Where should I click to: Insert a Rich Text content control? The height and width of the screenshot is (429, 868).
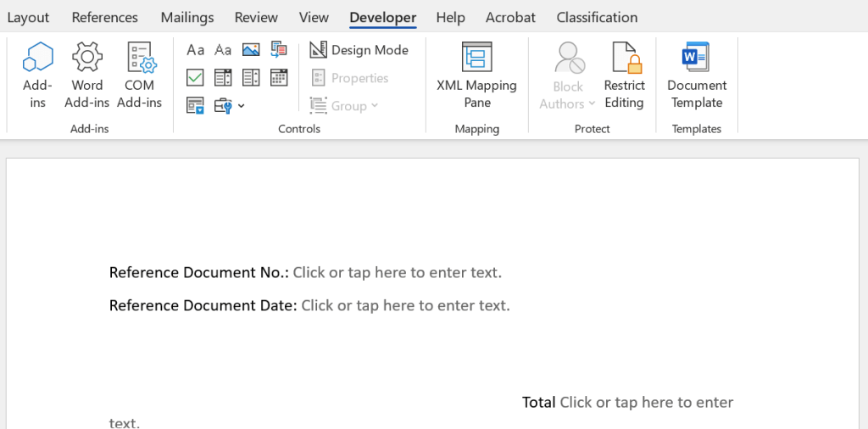[x=196, y=50]
